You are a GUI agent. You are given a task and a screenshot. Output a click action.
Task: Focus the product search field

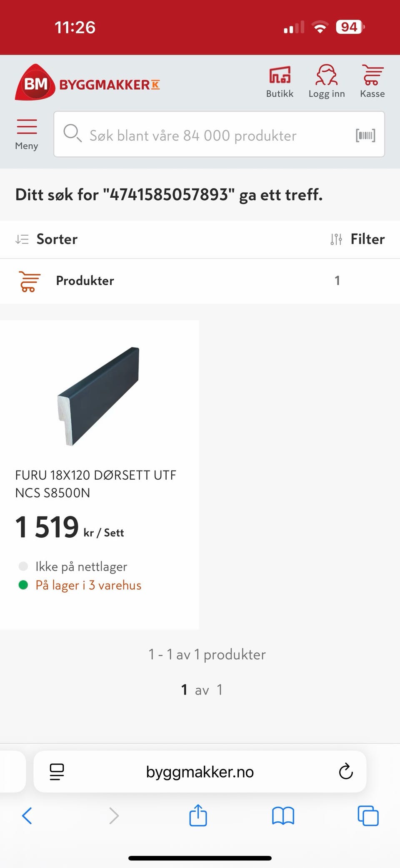(x=219, y=134)
